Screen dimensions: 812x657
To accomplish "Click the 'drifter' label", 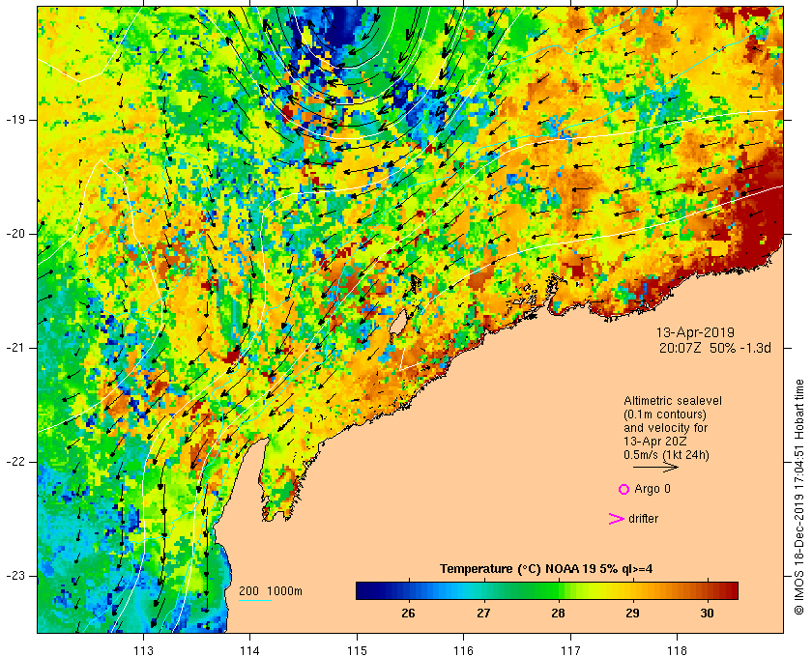I will [643, 519].
